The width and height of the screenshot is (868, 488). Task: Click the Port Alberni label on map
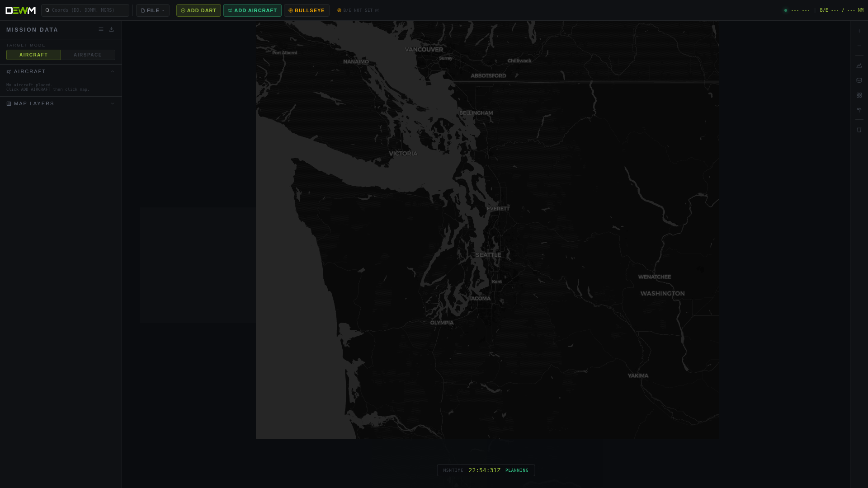pos(285,53)
